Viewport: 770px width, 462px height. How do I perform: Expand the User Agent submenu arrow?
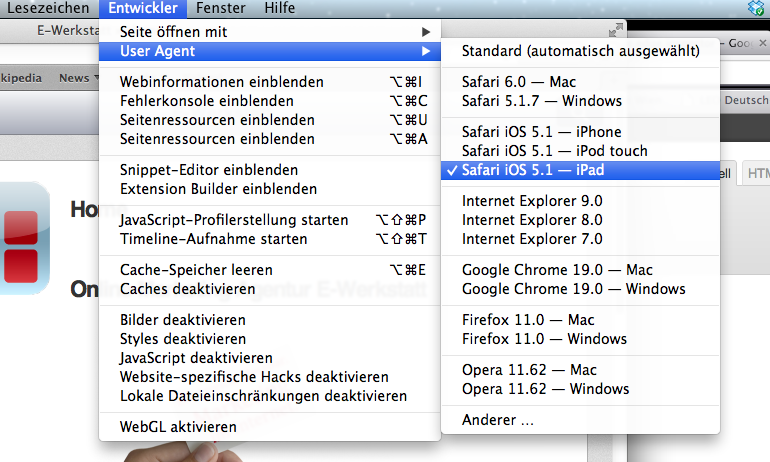point(426,51)
